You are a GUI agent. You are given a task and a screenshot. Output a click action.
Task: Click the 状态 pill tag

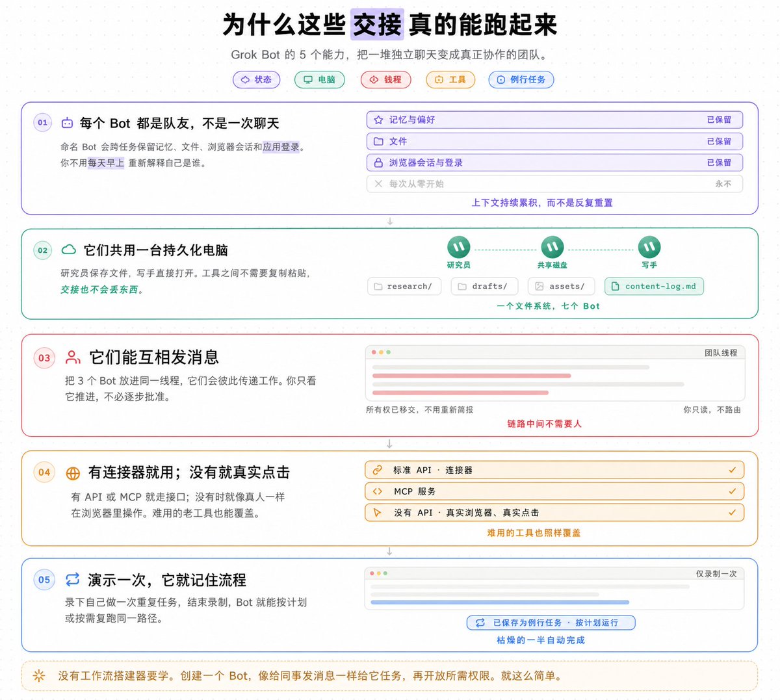256,80
